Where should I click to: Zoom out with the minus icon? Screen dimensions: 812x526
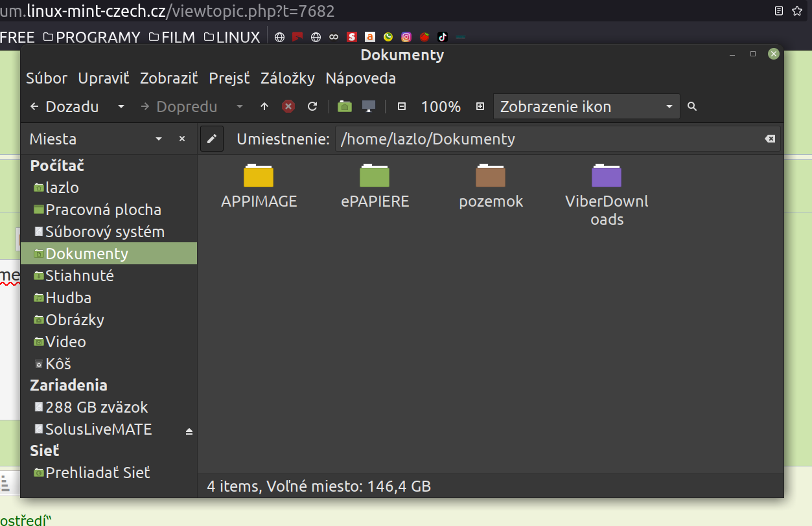point(402,107)
